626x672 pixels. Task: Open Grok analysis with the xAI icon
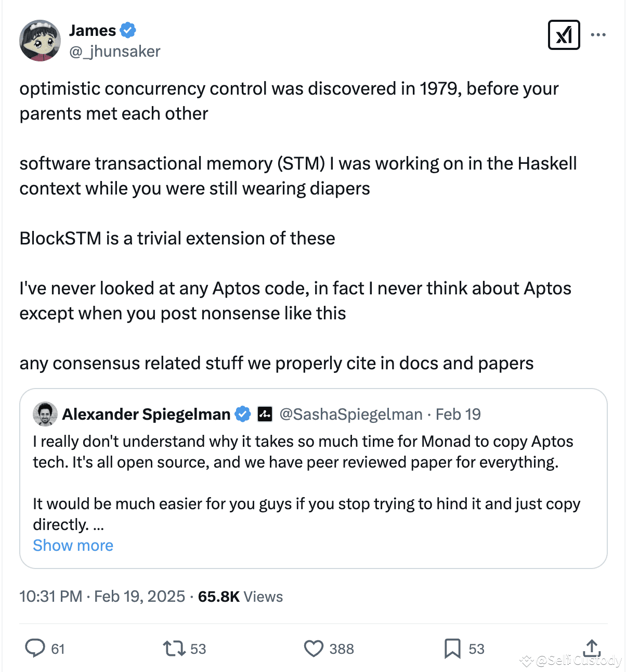(x=564, y=35)
